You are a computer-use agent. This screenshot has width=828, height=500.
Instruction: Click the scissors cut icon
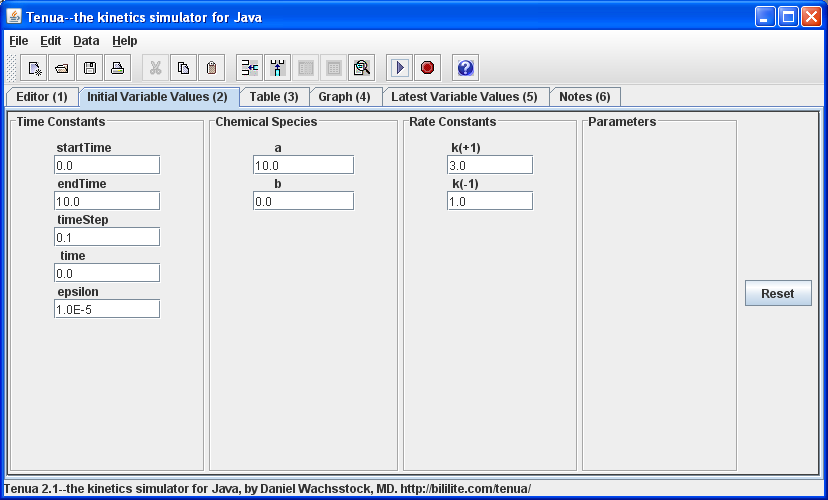pos(155,68)
